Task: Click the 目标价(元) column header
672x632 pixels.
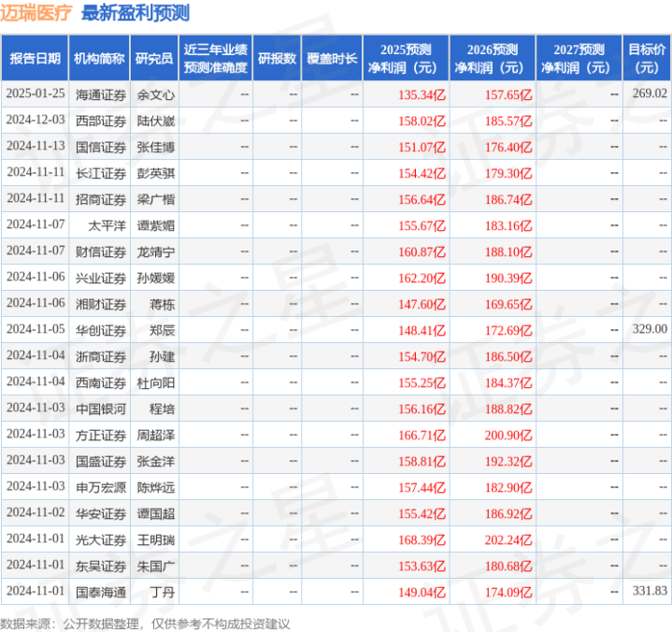Action: [x=647, y=58]
